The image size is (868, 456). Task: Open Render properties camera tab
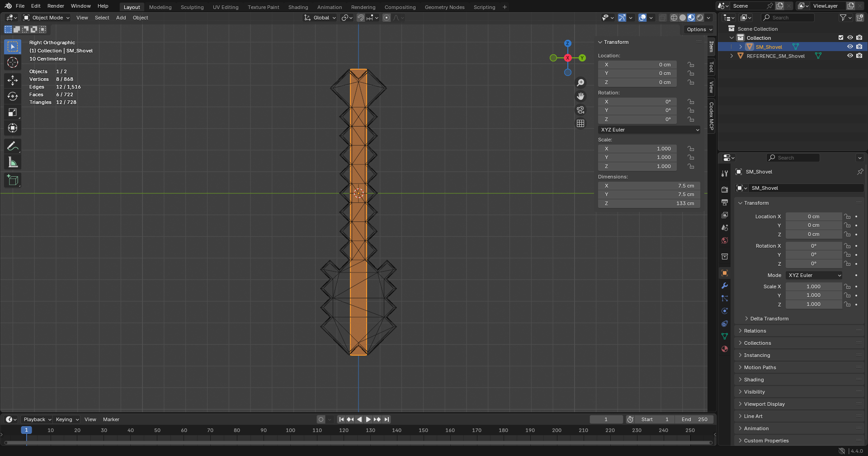(725, 190)
